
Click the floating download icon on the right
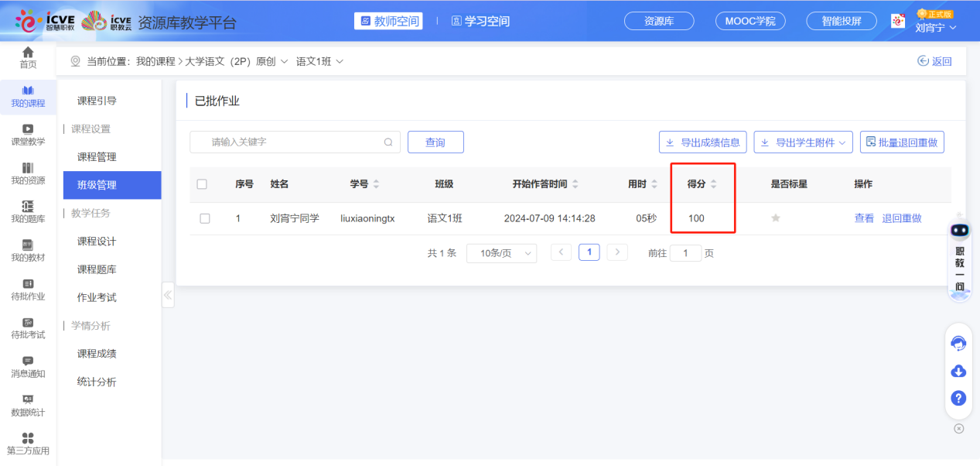(x=958, y=372)
